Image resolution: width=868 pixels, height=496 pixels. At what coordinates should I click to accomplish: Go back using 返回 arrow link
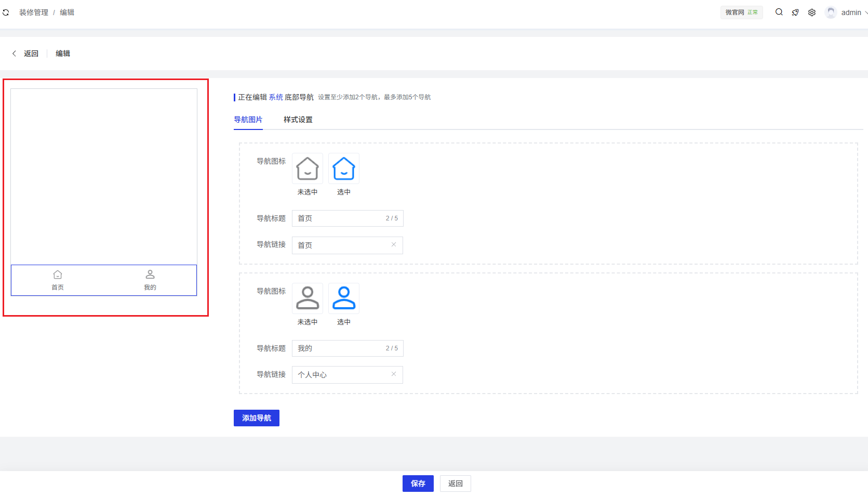click(25, 54)
